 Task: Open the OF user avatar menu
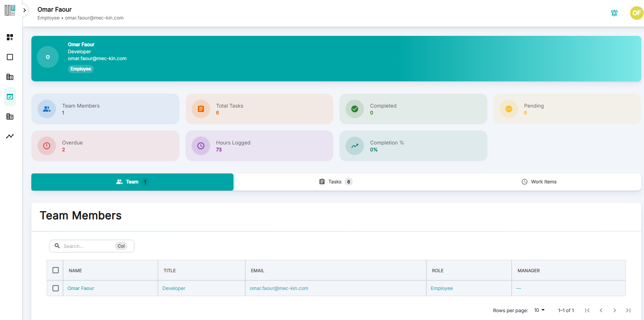pyautogui.click(x=636, y=13)
